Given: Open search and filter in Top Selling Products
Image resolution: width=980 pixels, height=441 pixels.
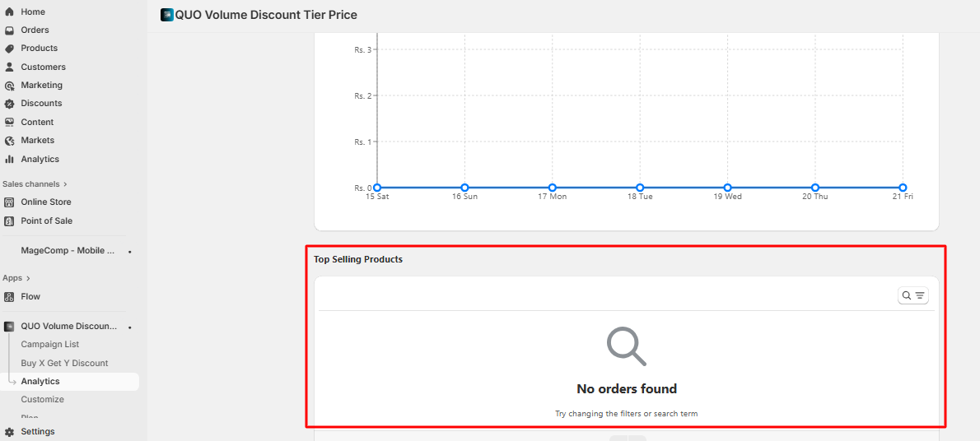Looking at the screenshot, I should [912, 295].
